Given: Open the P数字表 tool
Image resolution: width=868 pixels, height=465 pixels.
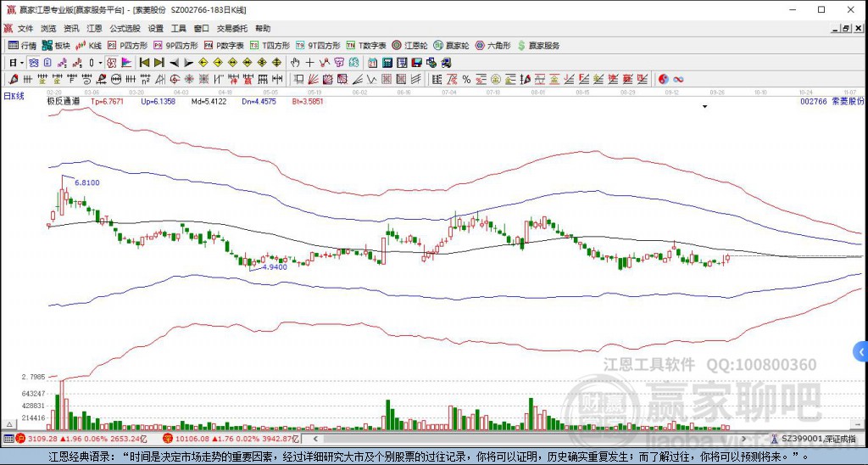Looking at the screenshot, I should (224, 46).
